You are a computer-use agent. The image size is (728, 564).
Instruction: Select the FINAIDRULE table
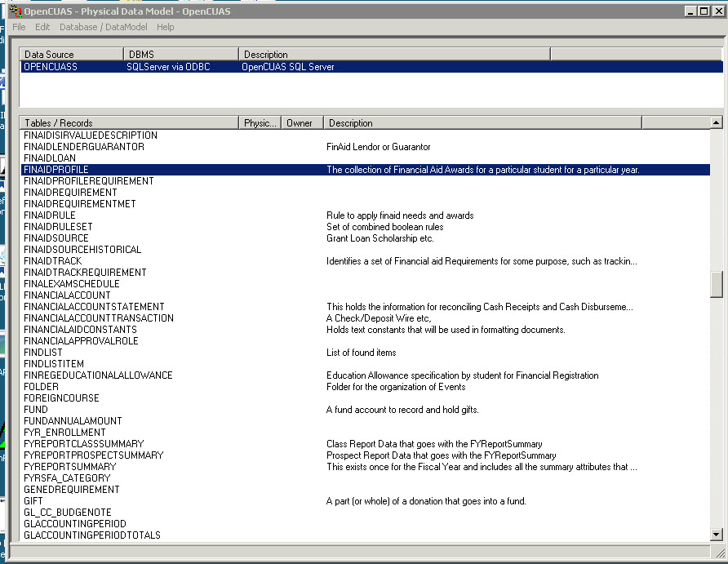[50, 215]
